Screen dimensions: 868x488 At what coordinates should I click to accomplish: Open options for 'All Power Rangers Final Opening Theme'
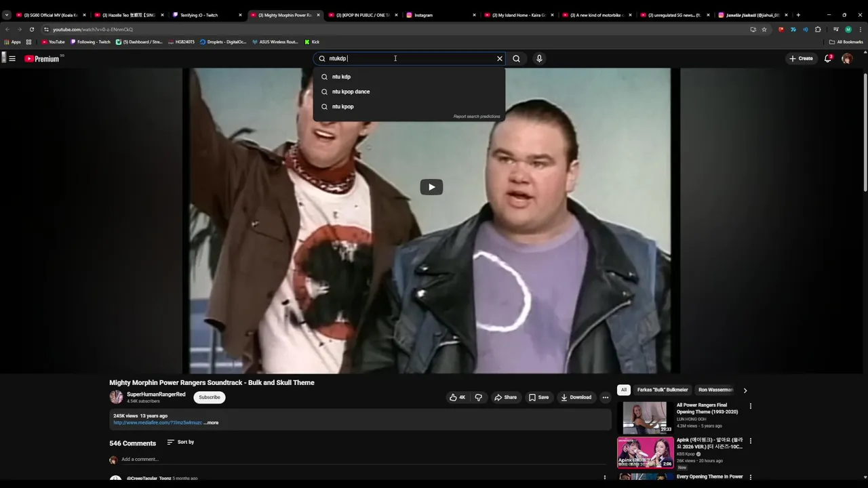pos(750,406)
